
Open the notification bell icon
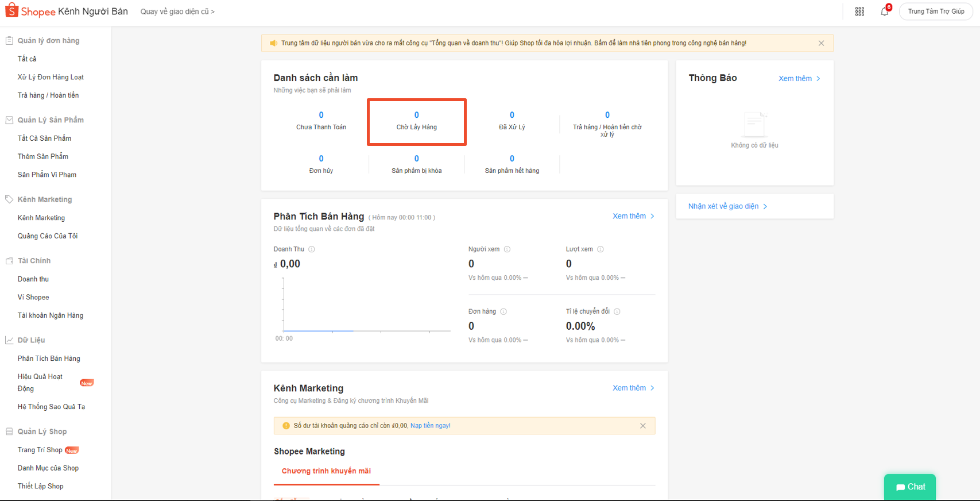[884, 11]
